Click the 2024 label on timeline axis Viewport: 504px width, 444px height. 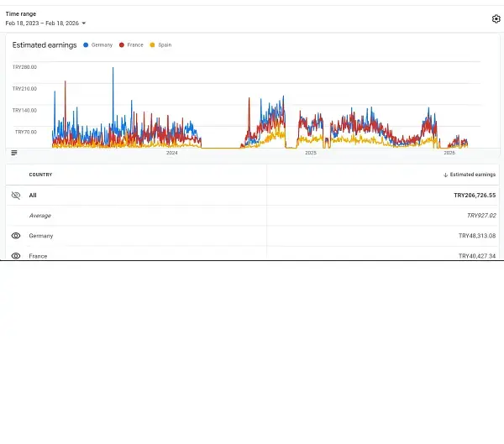pos(171,153)
